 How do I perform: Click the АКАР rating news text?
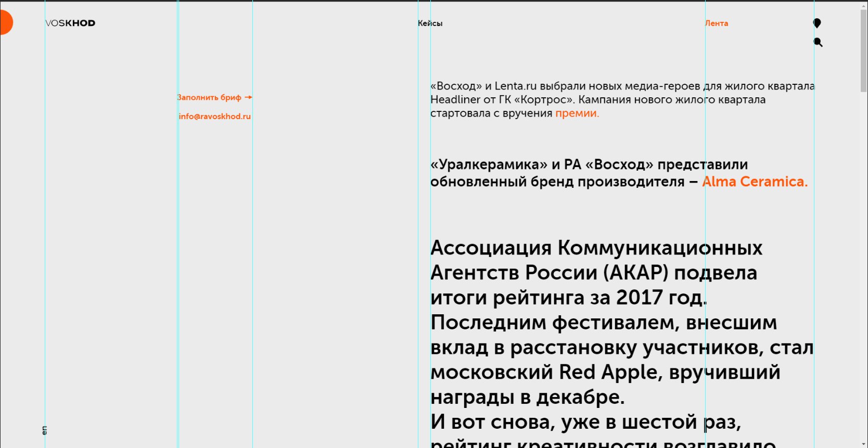pyautogui.click(x=622, y=343)
